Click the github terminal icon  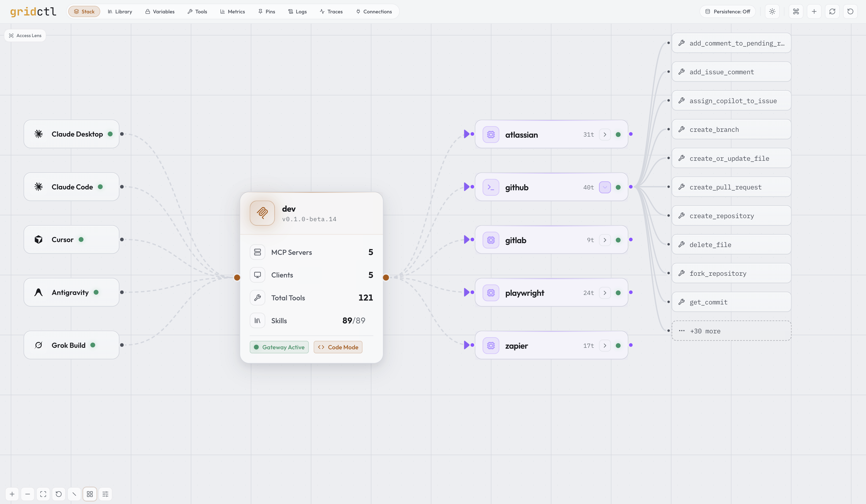(x=491, y=187)
